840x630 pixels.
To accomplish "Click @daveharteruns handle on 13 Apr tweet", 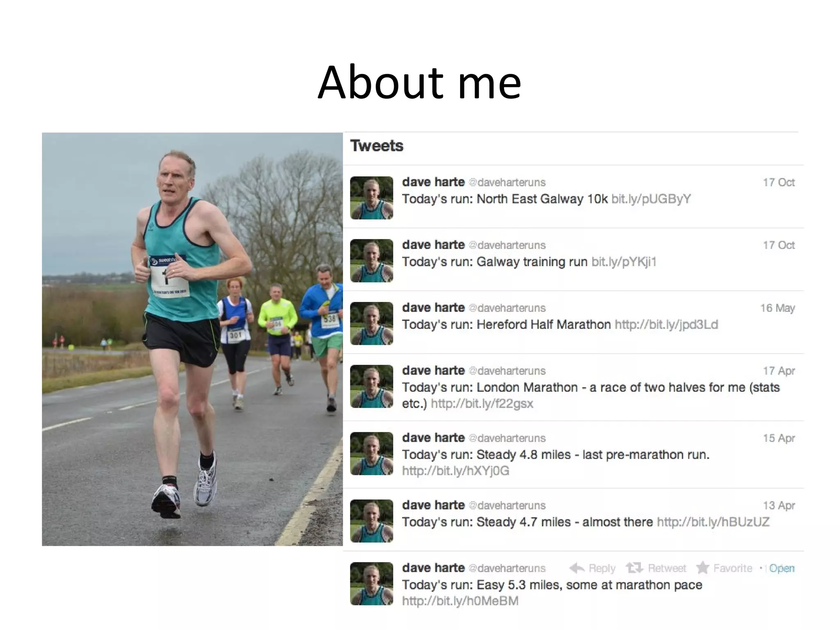I will pos(507,506).
